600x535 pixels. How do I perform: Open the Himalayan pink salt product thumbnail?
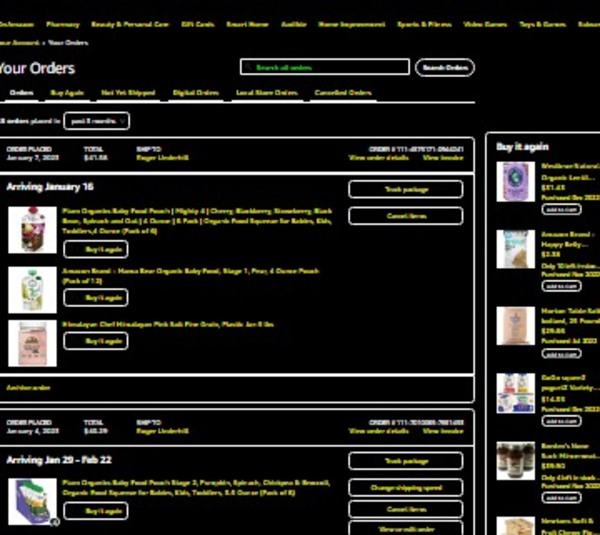[x=32, y=343]
